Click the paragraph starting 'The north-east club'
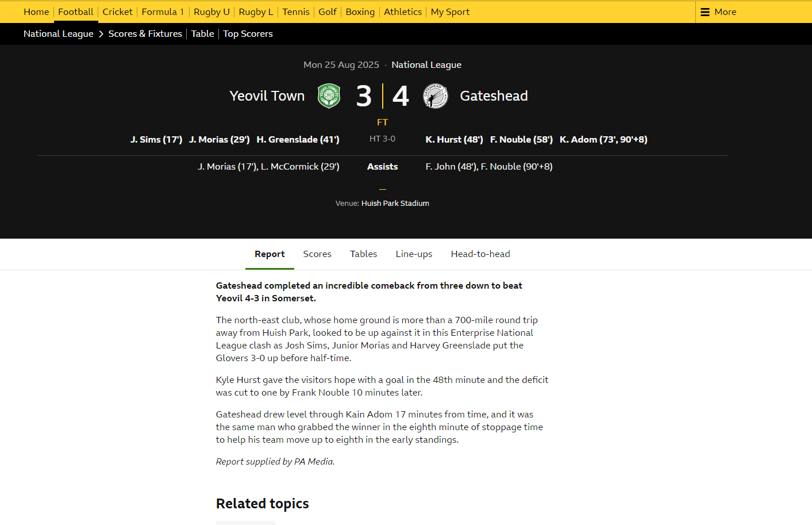This screenshot has height=525, width=812. click(x=377, y=339)
